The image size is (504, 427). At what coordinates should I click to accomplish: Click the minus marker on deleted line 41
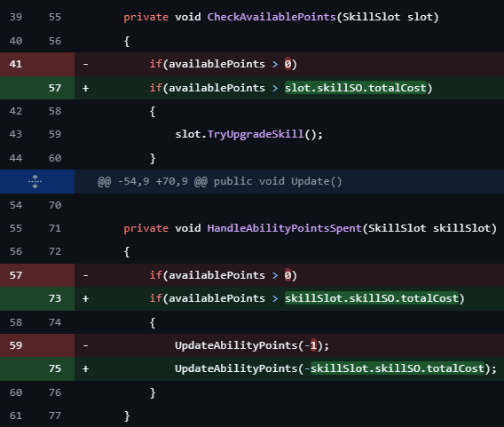85,64
